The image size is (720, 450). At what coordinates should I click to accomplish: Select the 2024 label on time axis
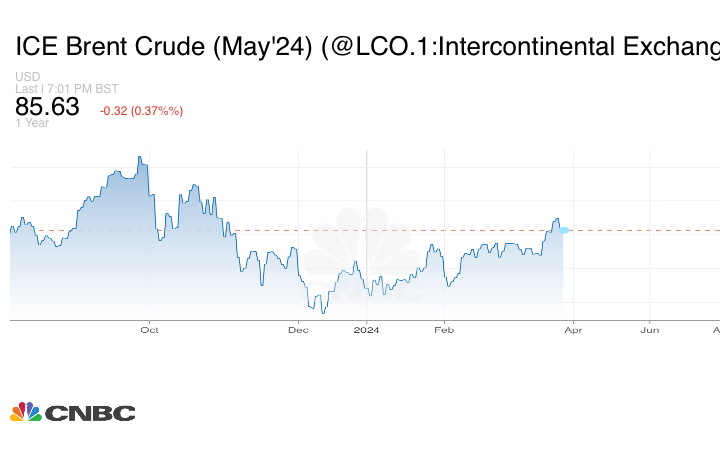367,329
